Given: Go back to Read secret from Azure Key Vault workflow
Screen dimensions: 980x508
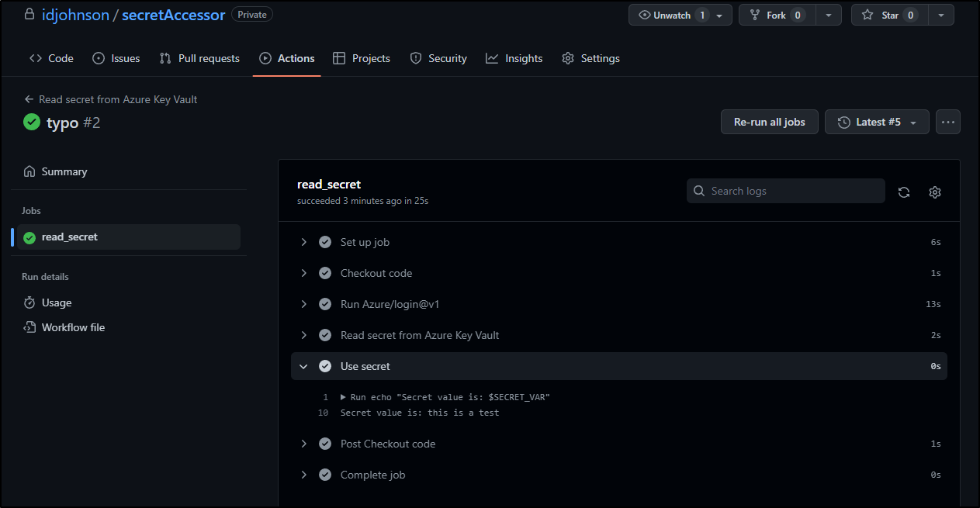Looking at the screenshot, I should 111,99.
